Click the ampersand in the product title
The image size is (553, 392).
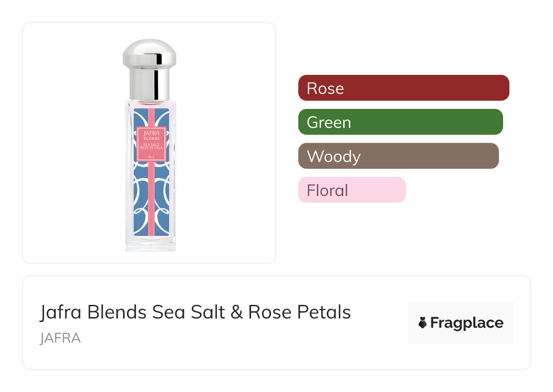[236, 312]
